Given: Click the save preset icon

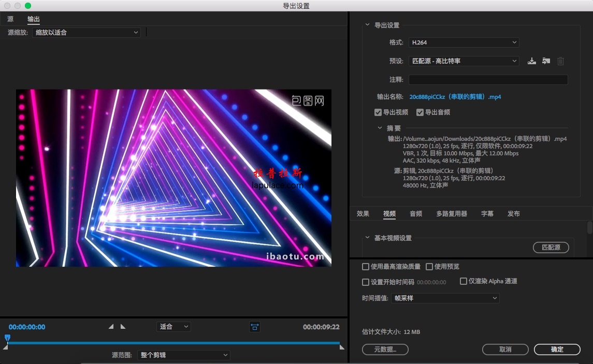Looking at the screenshot, I should [532, 61].
